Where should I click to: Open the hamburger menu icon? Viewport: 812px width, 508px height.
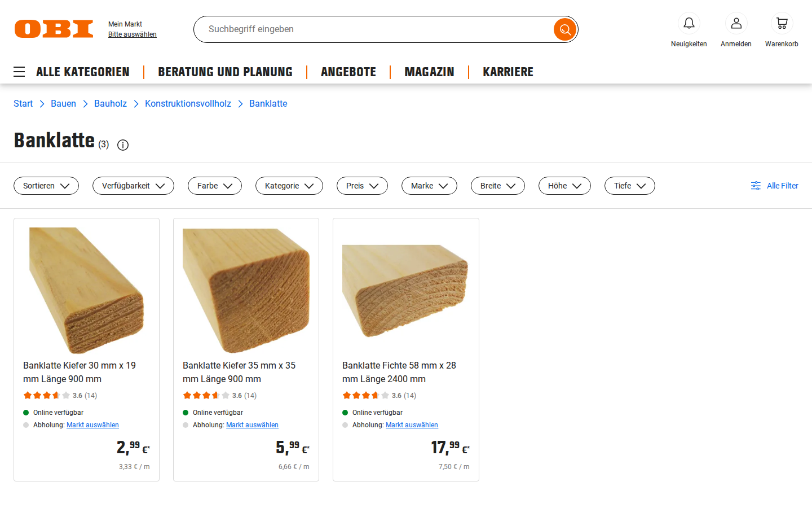coord(19,72)
